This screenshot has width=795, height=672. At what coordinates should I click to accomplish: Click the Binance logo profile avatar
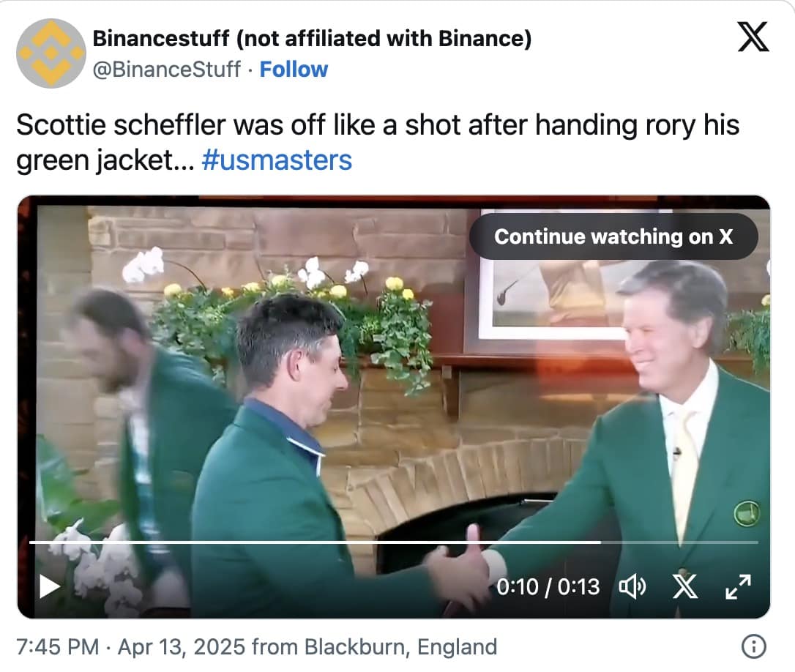point(51,53)
